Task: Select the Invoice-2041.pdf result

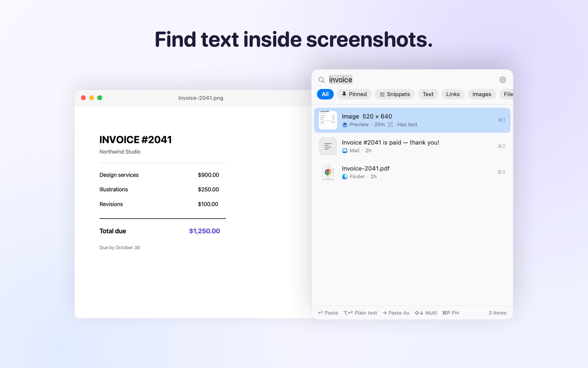Action: pyautogui.click(x=412, y=172)
